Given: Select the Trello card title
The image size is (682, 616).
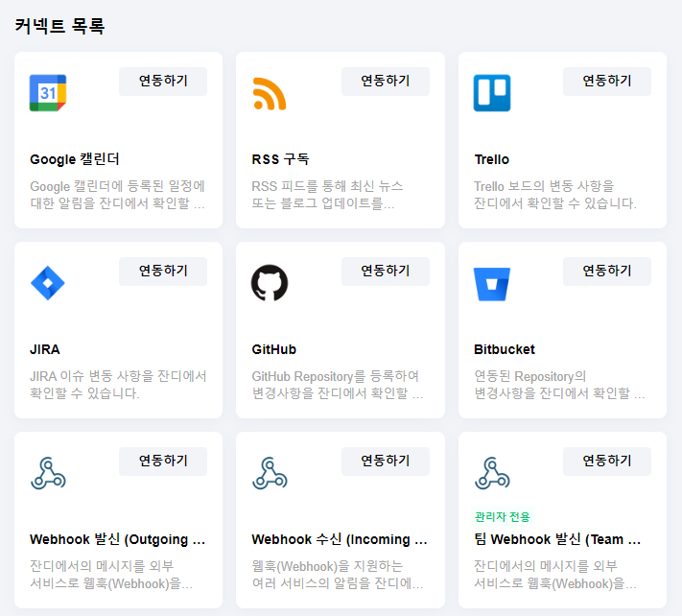Looking at the screenshot, I should tap(491, 159).
